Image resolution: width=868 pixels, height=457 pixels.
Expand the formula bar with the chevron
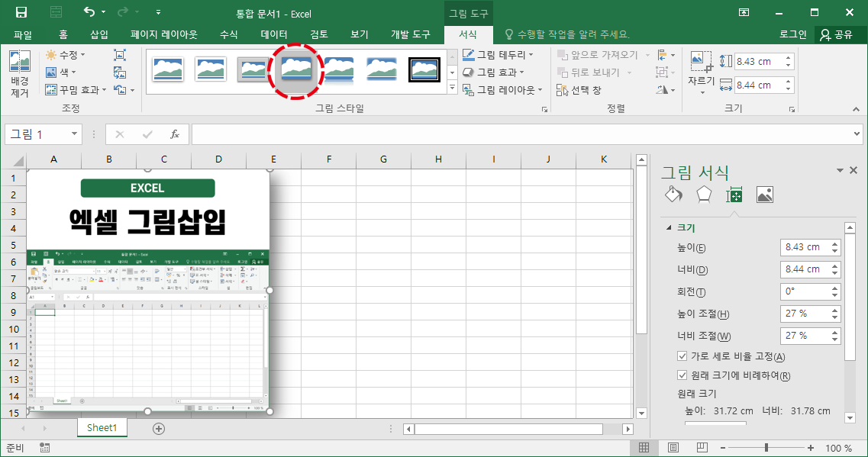pyautogui.click(x=857, y=134)
